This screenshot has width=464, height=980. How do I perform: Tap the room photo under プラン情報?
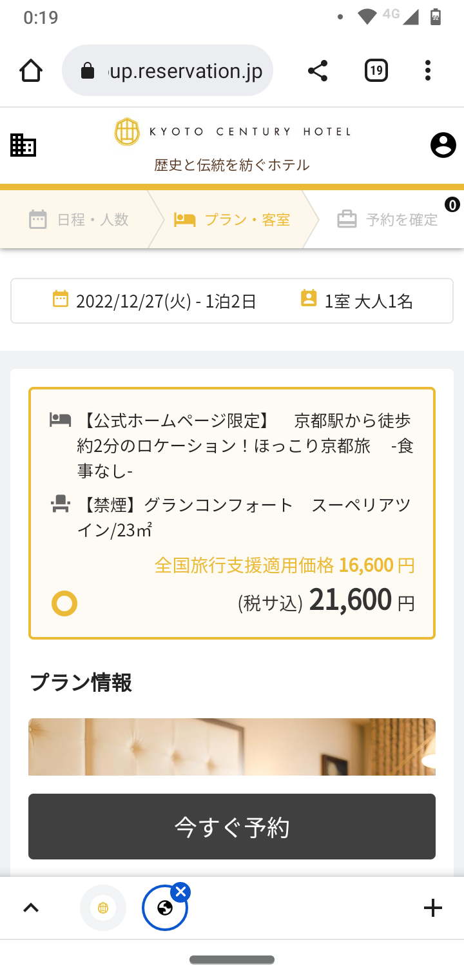pos(232,747)
